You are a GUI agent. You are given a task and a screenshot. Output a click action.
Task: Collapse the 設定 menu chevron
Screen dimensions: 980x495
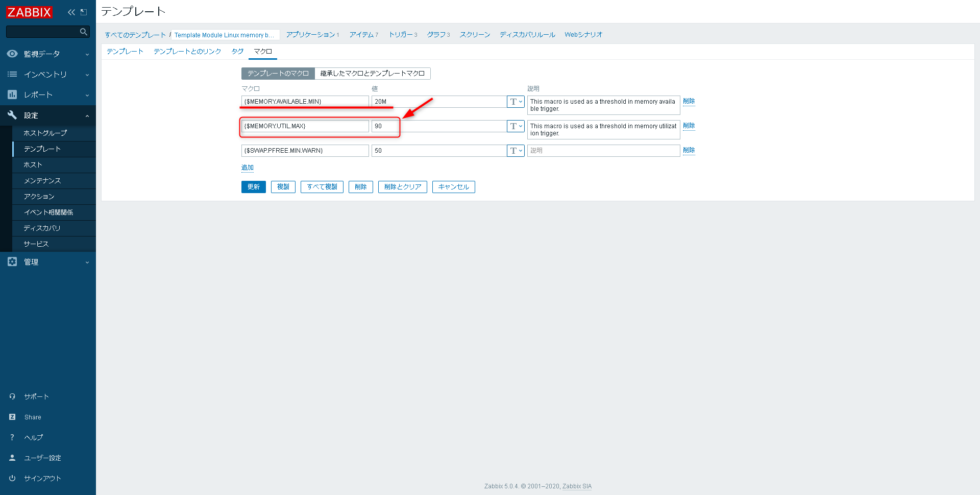click(87, 115)
